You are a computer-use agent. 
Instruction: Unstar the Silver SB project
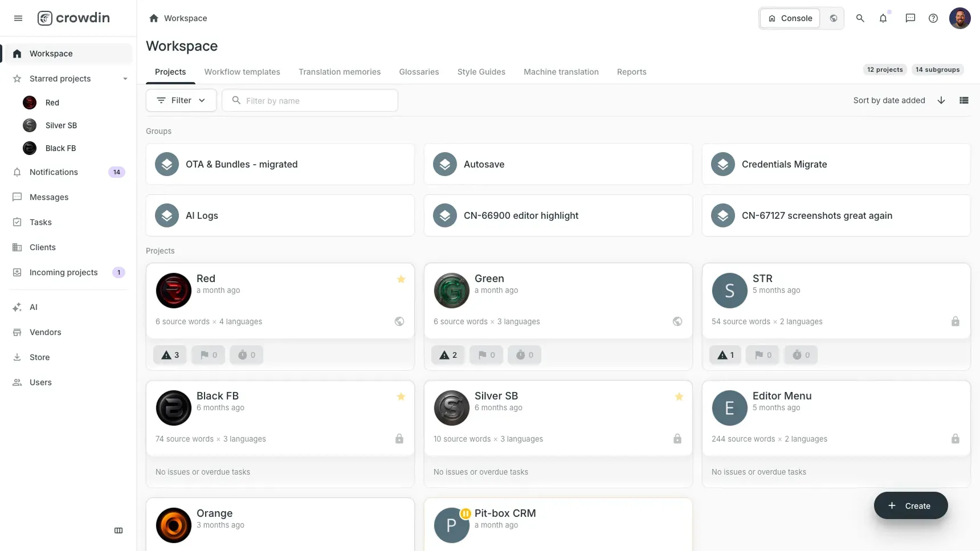click(679, 397)
